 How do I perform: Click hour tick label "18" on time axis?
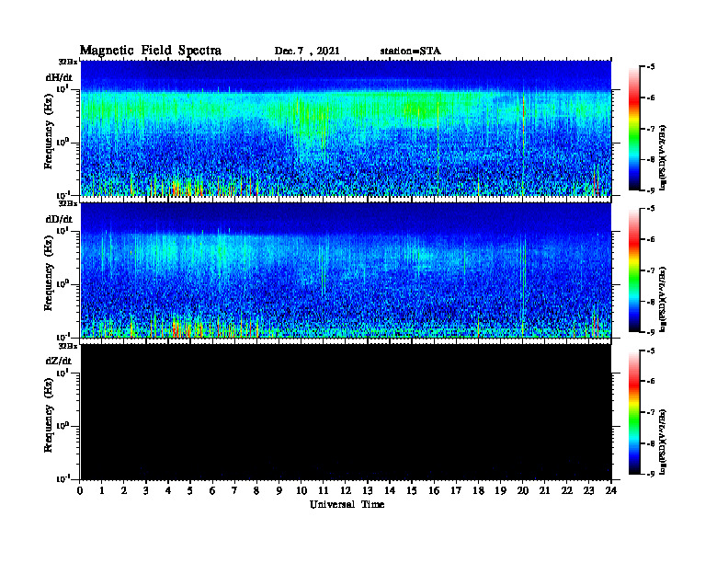pyautogui.click(x=478, y=490)
